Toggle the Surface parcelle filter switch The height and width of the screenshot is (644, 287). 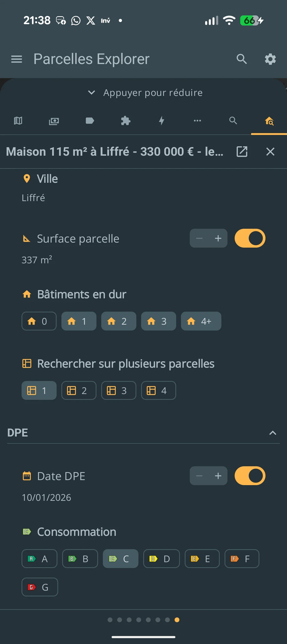click(250, 238)
